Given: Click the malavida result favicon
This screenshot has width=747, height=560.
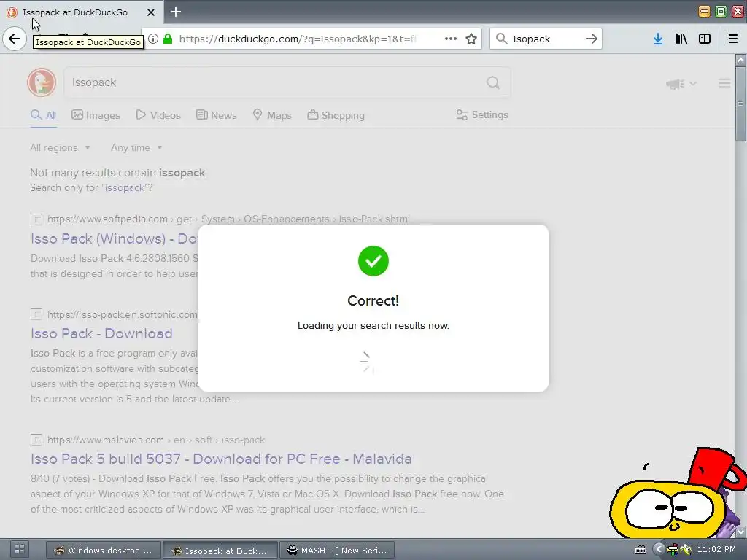Looking at the screenshot, I should point(36,440).
